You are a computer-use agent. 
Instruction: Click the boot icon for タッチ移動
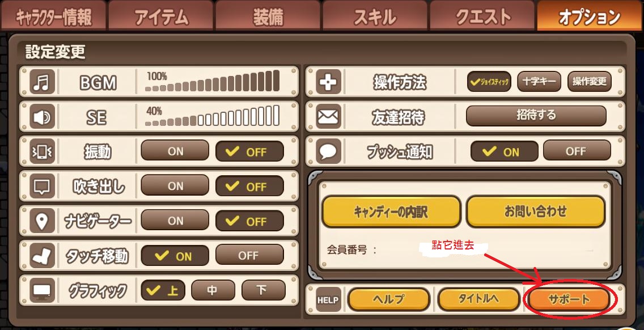click(x=43, y=256)
